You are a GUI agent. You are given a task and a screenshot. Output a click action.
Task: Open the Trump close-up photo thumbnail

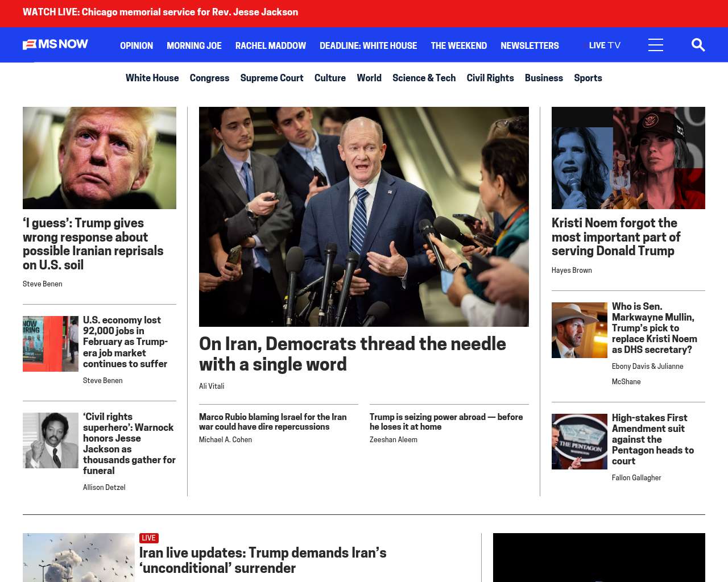[x=100, y=158]
